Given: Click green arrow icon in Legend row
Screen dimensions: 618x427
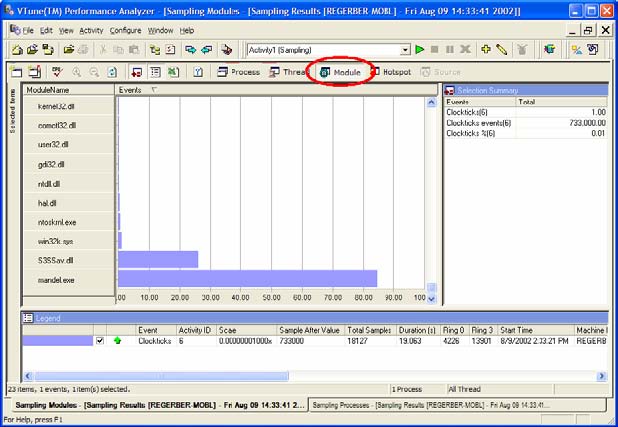Looking at the screenshot, I should tap(116, 341).
